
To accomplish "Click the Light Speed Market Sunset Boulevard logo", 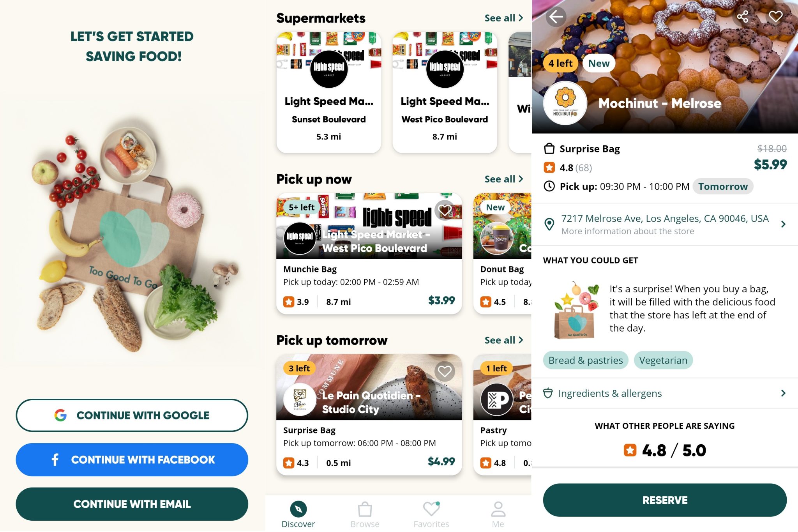I will click(x=329, y=69).
